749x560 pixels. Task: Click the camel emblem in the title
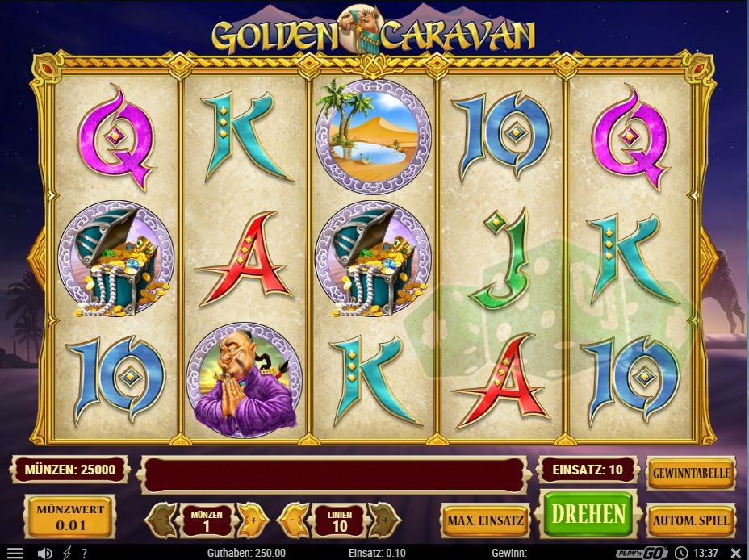tap(360, 30)
